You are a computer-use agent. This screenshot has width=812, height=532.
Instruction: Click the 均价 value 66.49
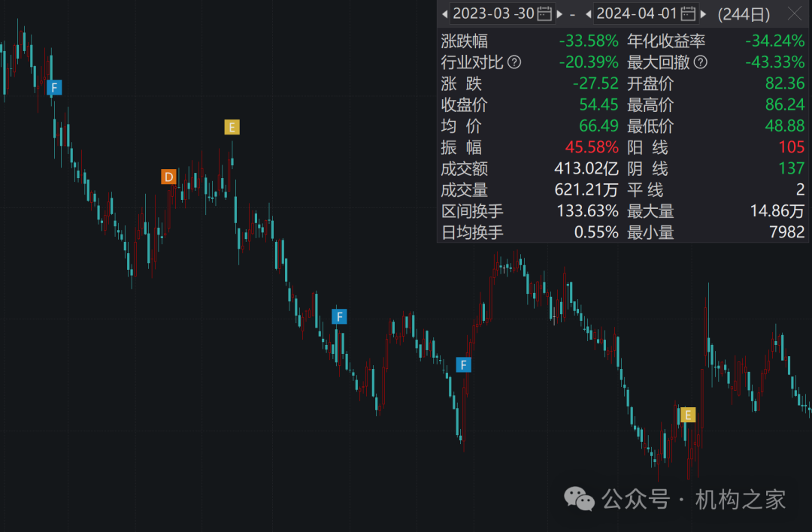click(x=598, y=125)
